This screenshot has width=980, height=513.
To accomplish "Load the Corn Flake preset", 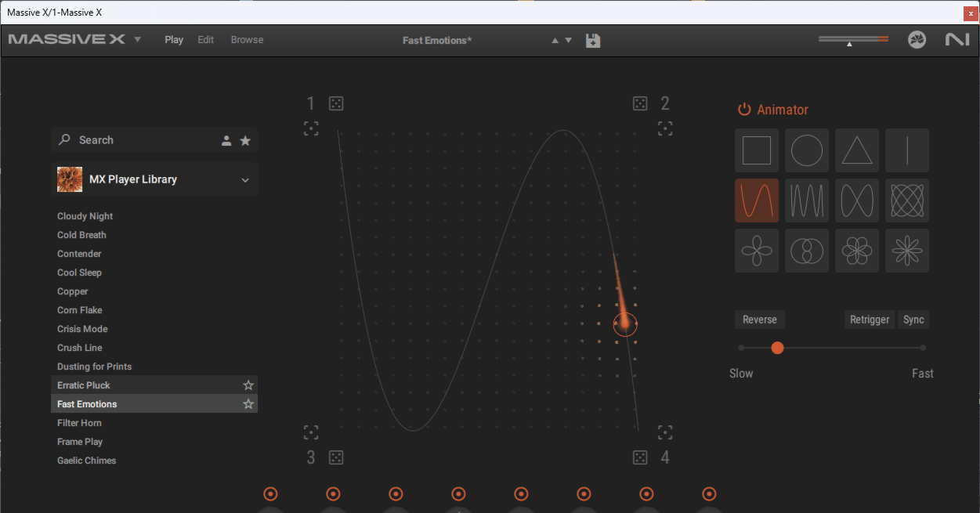I will pos(154,310).
